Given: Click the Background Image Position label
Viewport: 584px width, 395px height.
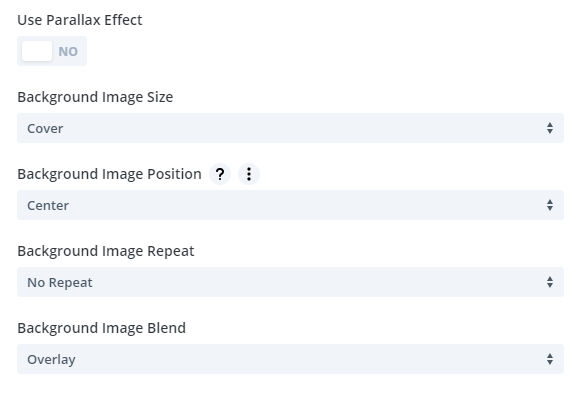Looking at the screenshot, I should 110,174.
